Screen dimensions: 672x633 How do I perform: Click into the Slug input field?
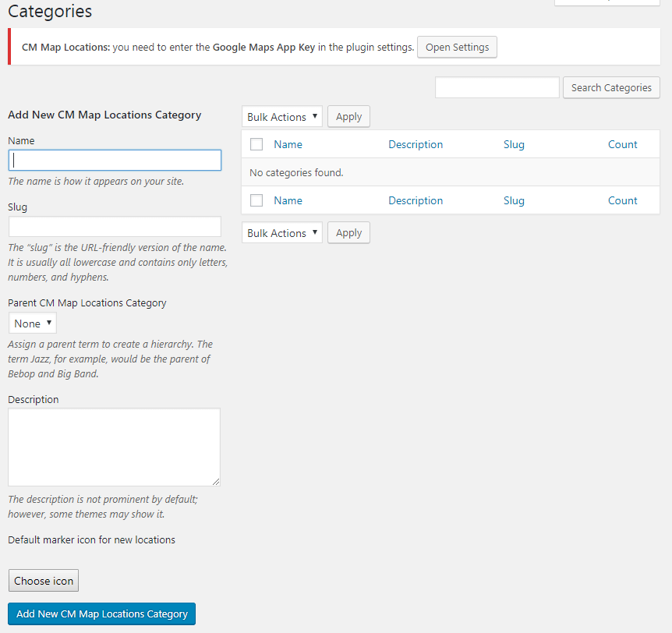[115, 227]
